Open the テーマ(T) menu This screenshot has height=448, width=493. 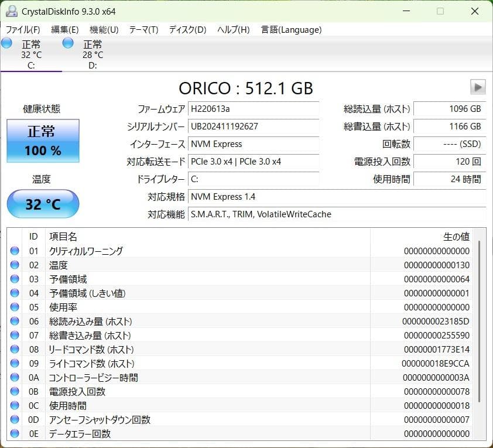pyautogui.click(x=144, y=29)
